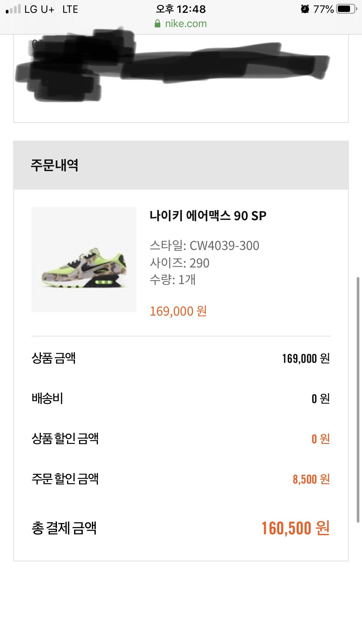Tap the 주문 할인 금액 8,500 원 value

[x=311, y=479]
